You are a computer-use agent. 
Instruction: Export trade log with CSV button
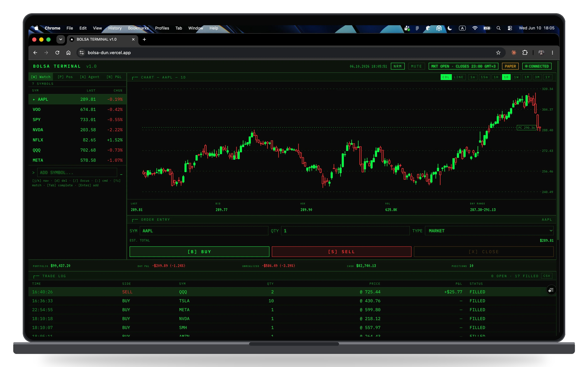click(546, 276)
